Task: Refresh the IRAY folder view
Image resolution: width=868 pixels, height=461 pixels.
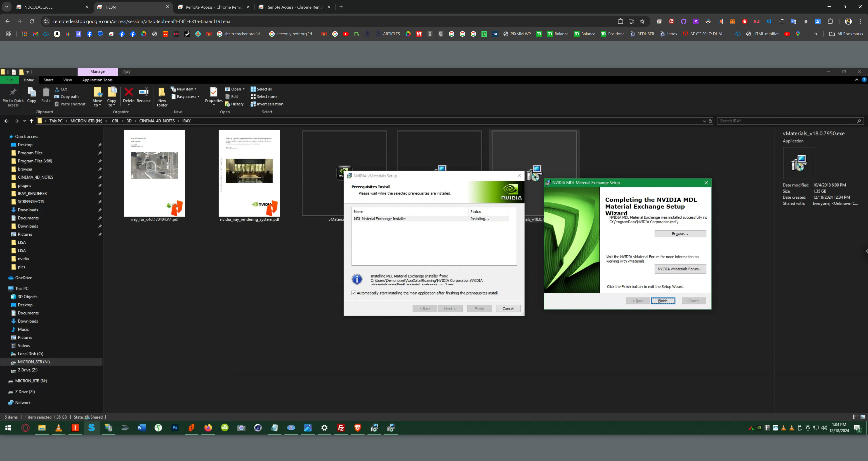Action: pyautogui.click(x=710, y=121)
